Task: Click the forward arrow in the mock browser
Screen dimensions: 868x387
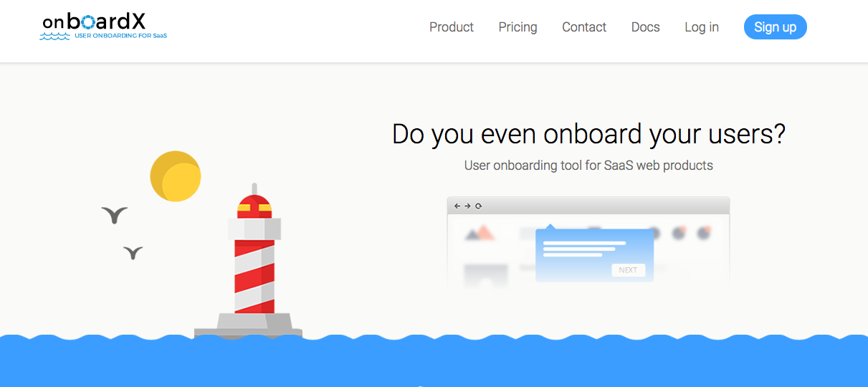Action: pos(467,206)
